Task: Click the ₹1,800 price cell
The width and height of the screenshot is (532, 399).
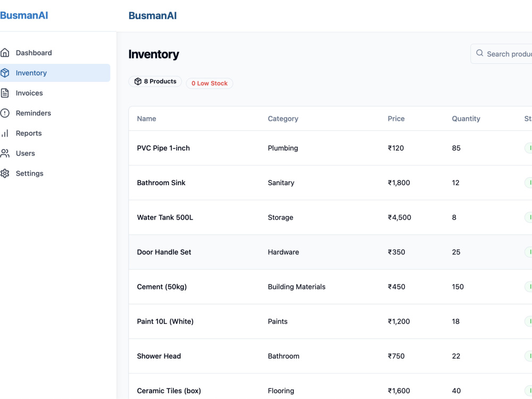Action: (398, 183)
